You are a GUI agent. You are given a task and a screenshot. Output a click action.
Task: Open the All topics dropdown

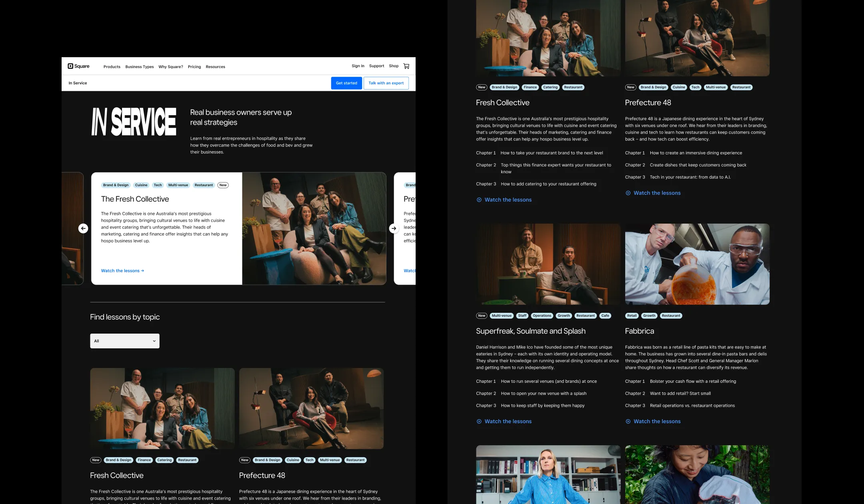tap(125, 341)
